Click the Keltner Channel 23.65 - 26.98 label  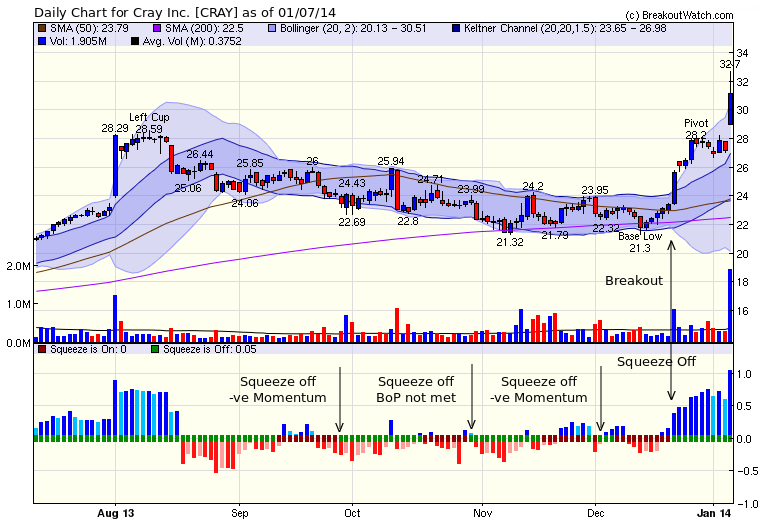point(565,29)
